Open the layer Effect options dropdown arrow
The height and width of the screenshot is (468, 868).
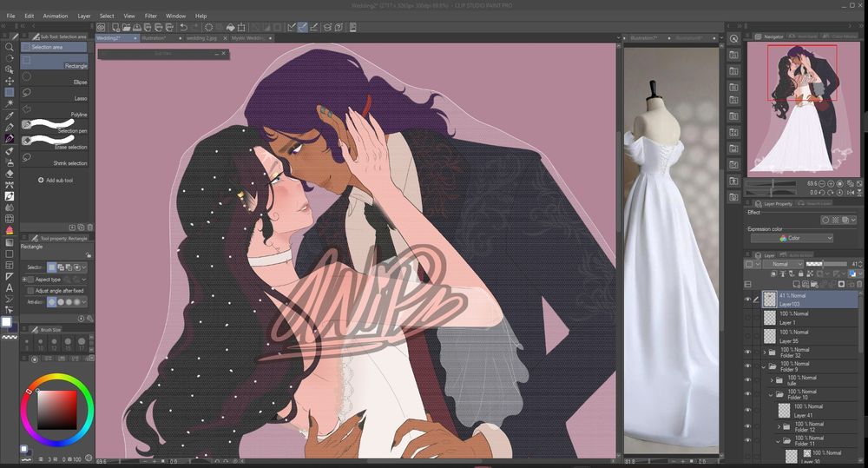[x=853, y=220]
